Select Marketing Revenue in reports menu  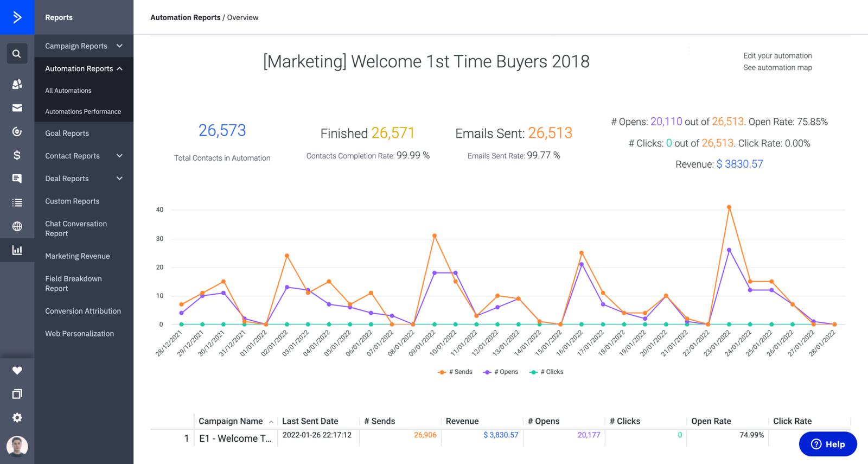click(x=77, y=256)
